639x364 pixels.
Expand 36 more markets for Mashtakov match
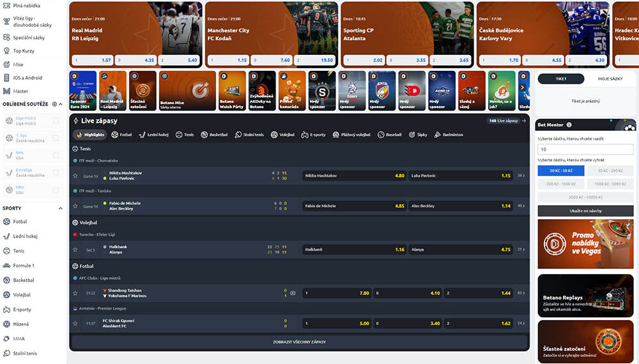(521, 176)
